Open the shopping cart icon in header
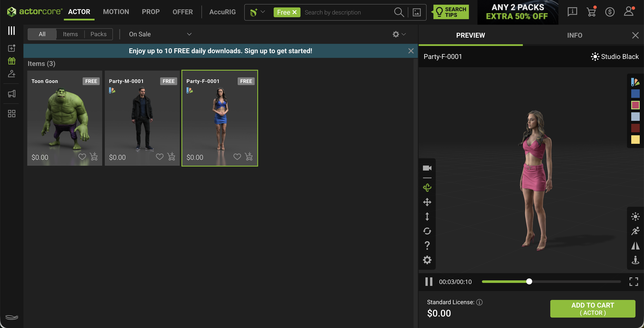The image size is (644, 328). click(x=591, y=12)
